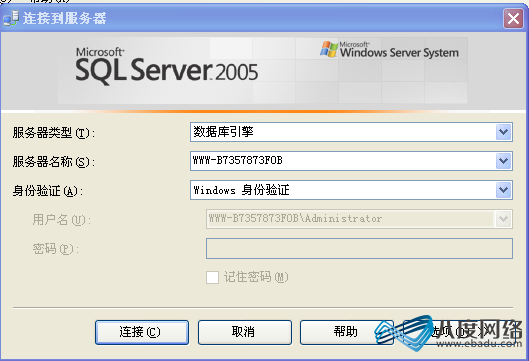Click the 服务器名称(S) label
The image size is (529, 361).
click(x=54, y=162)
